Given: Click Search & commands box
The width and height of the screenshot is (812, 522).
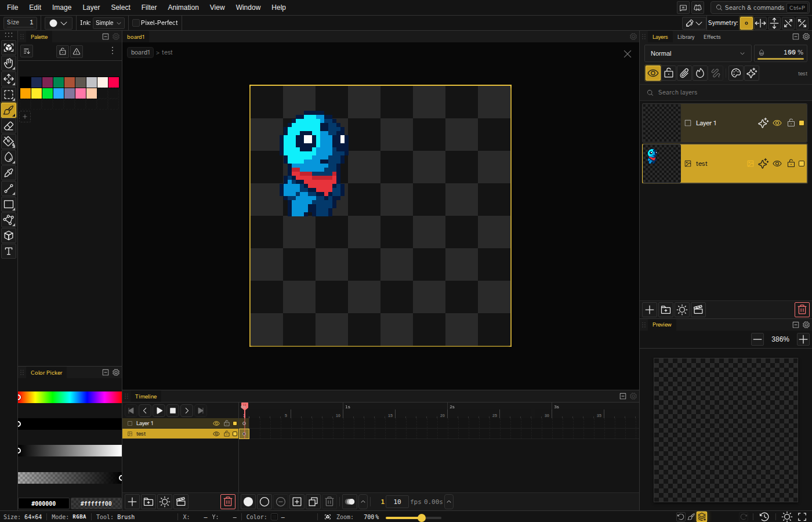Looking at the screenshot, I should 760,8.
